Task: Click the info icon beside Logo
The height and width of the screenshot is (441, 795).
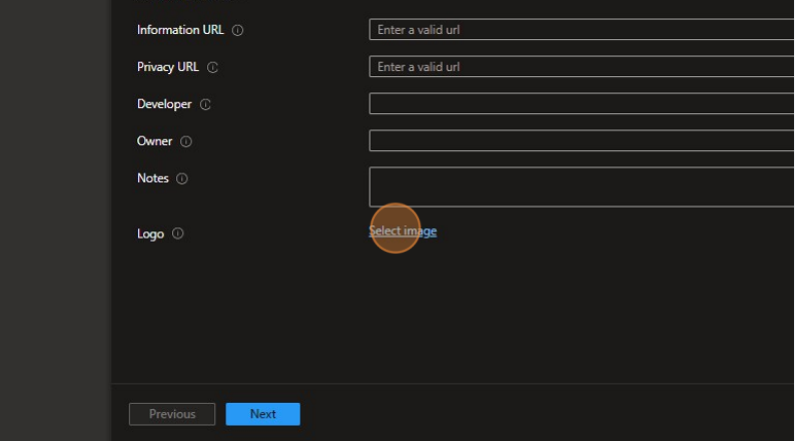Action: pos(178,234)
